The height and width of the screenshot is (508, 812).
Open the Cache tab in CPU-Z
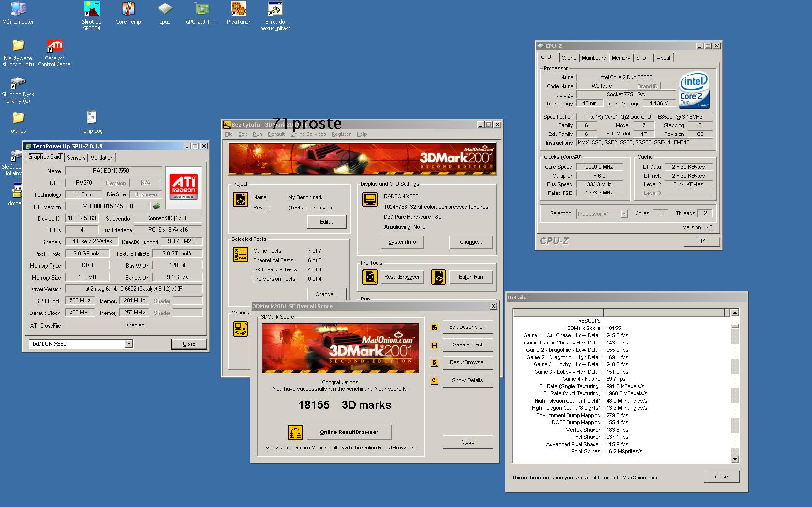click(x=568, y=58)
